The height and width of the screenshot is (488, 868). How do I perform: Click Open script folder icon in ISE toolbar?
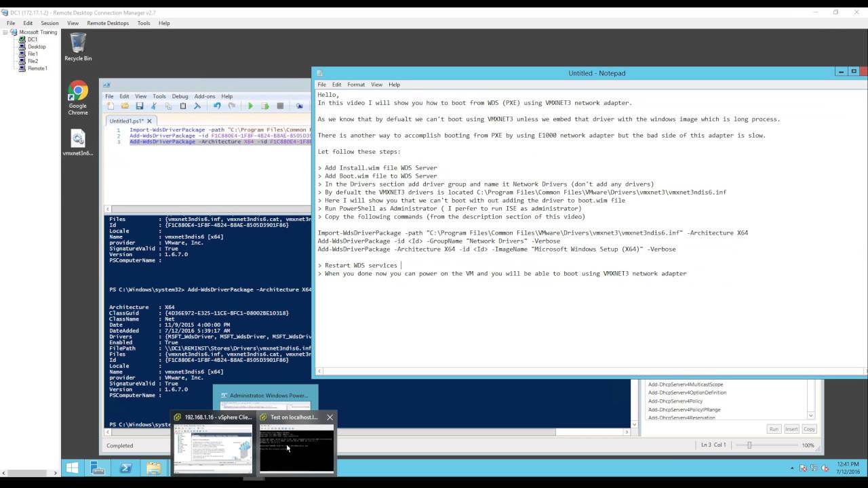(125, 106)
